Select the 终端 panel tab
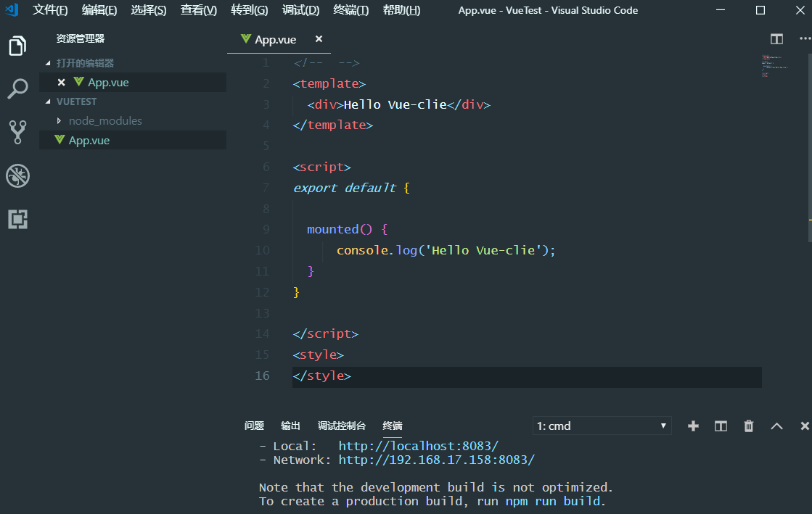 click(x=393, y=426)
